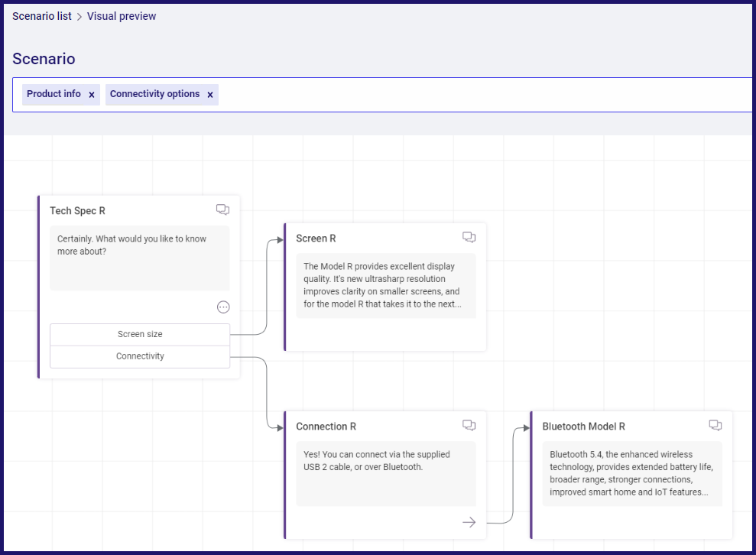
Task: Click the Product info tag label
Action: [54, 93]
